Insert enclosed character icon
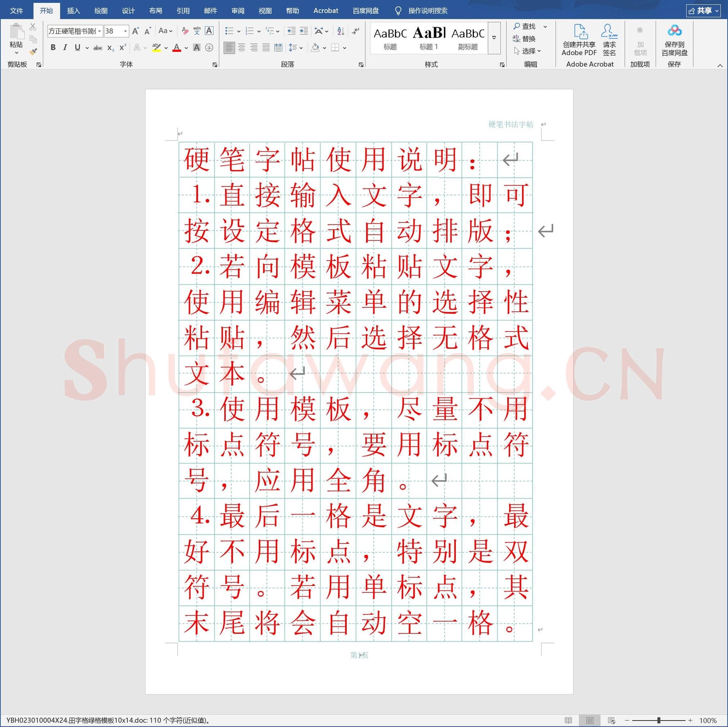Screen dimensions: 728x727 pos(209,48)
